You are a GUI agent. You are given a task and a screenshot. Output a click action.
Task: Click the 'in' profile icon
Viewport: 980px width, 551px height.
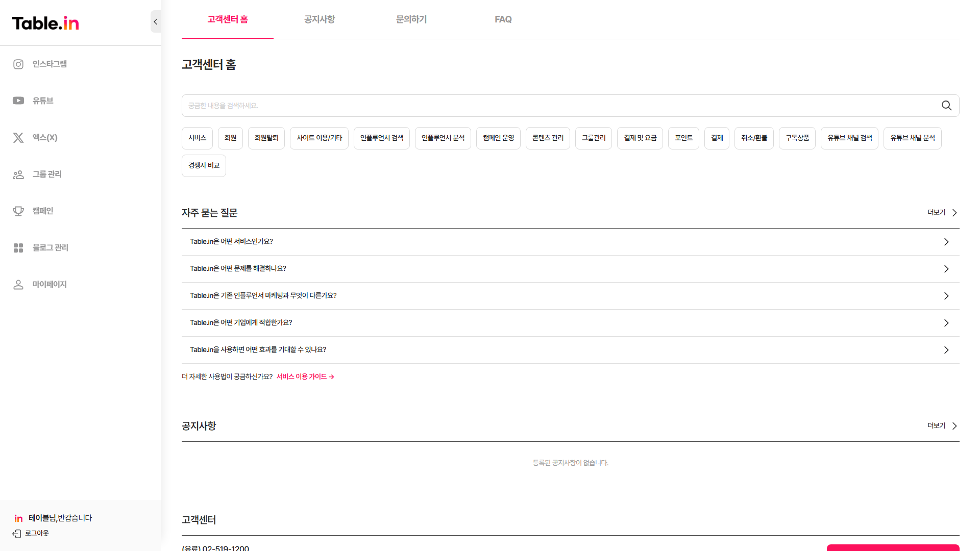(18, 518)
